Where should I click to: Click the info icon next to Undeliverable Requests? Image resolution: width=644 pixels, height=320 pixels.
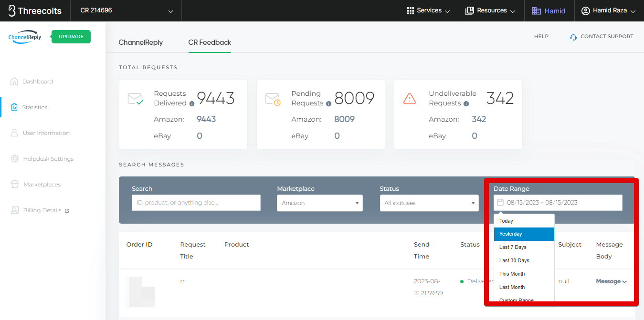click(466, 103)
